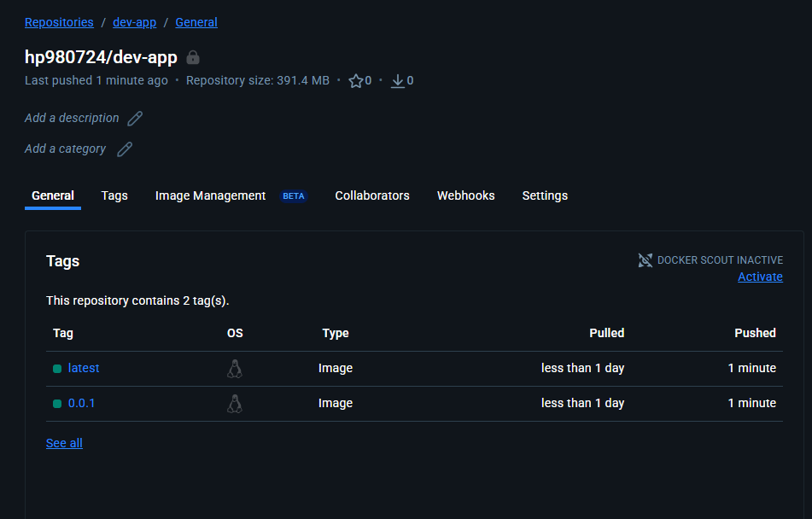Open the Tags tab
The image size is (812, 519).
click(x=114, y=195)
